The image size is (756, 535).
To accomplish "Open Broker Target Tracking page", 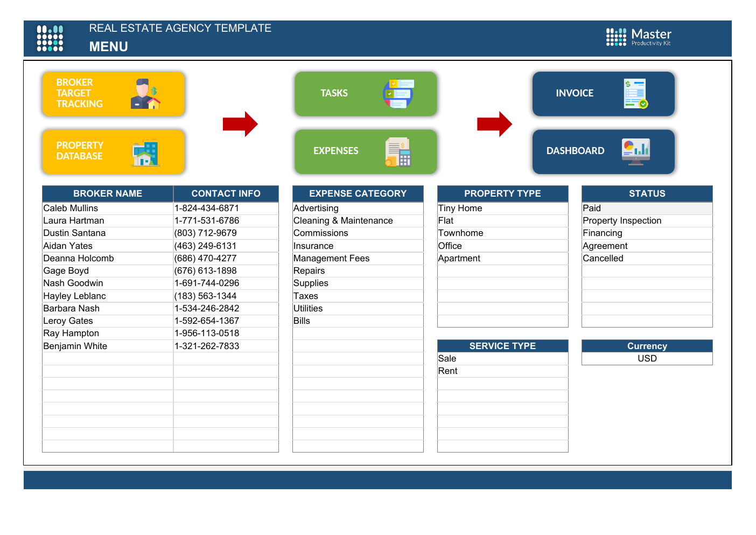I will click(114, 94).
